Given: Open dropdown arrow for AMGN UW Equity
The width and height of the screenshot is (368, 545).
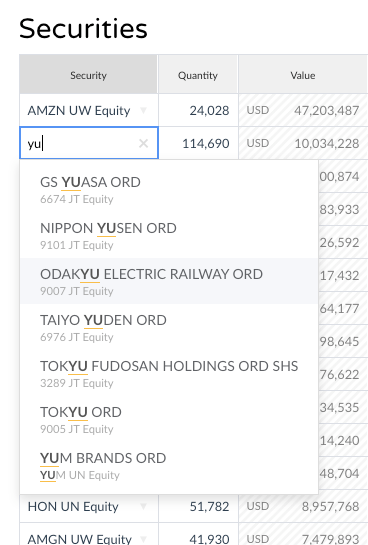Looking at the screenshot, I should [143, 539].
